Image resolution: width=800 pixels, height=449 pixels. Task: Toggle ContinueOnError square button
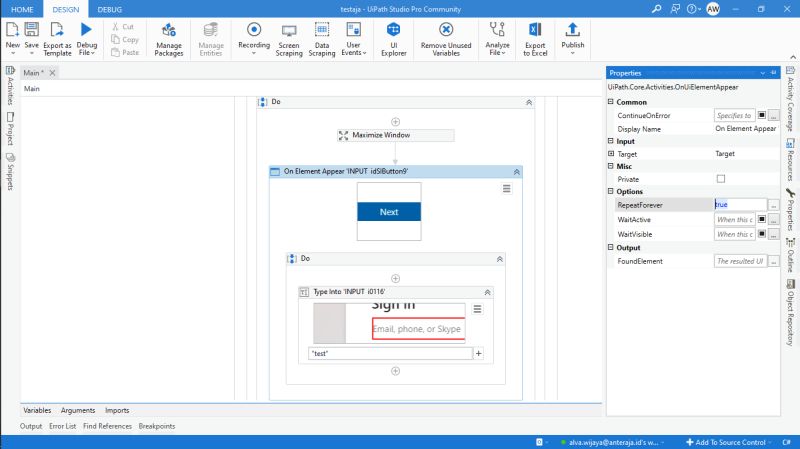pyautogui.click(x=761, y=115)
